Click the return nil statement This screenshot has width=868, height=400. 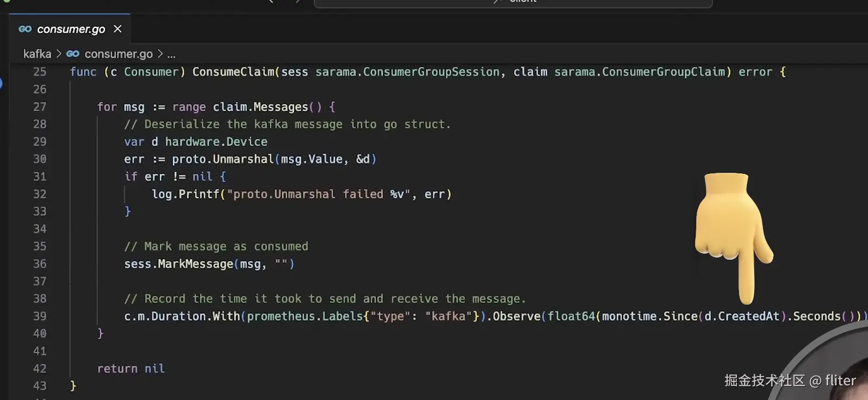pyautogui.click(x=131, y=369)
